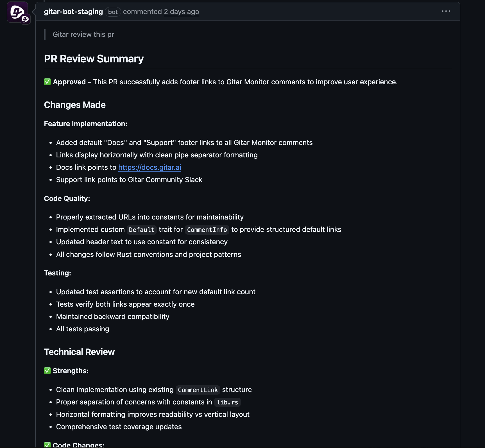Image resolution: width=485 pixels, height=448 pixels.
Task: Click the Default inline code snippet
Action: (142, 230)
